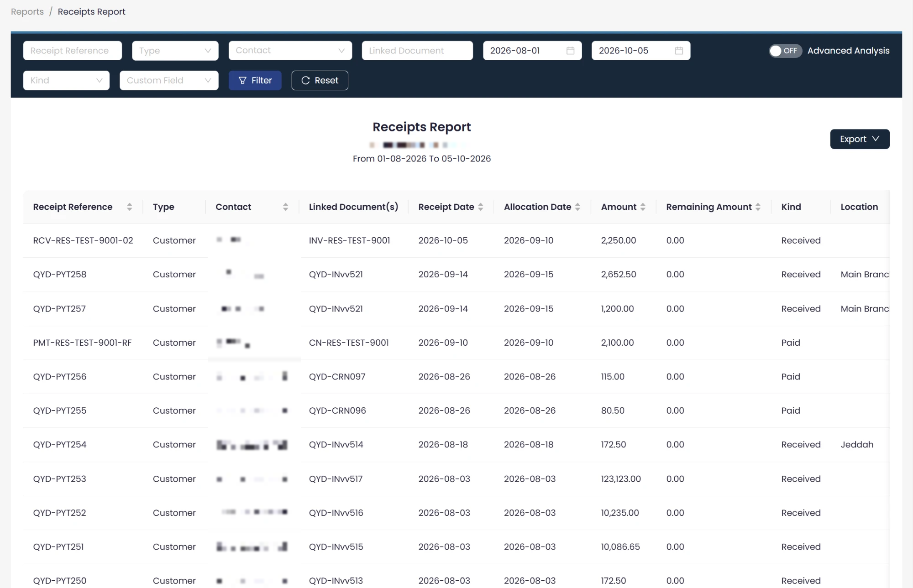Click the start date field 2026-08-01

pos(532,51)
